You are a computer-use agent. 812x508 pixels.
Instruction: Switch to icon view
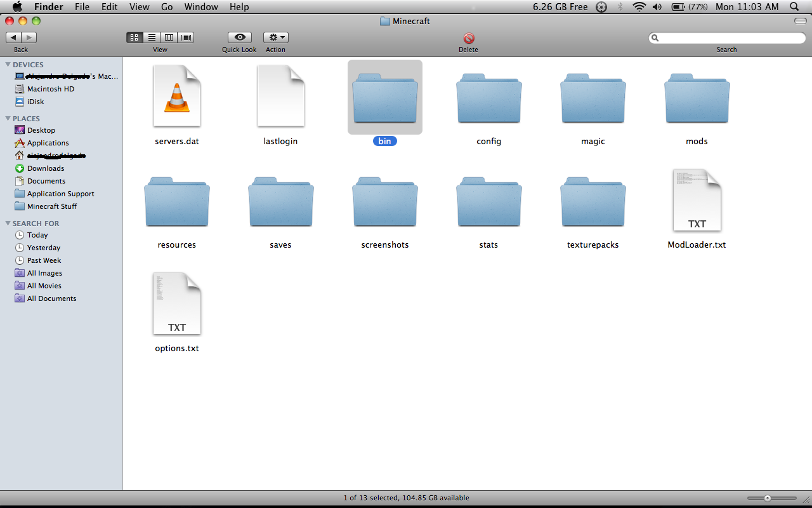pos(134,37)
